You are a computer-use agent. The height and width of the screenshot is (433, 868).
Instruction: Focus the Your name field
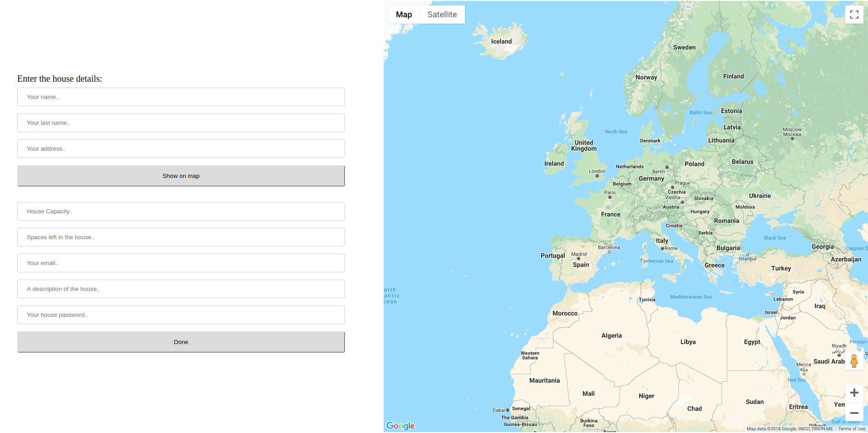tap(181, 97)
